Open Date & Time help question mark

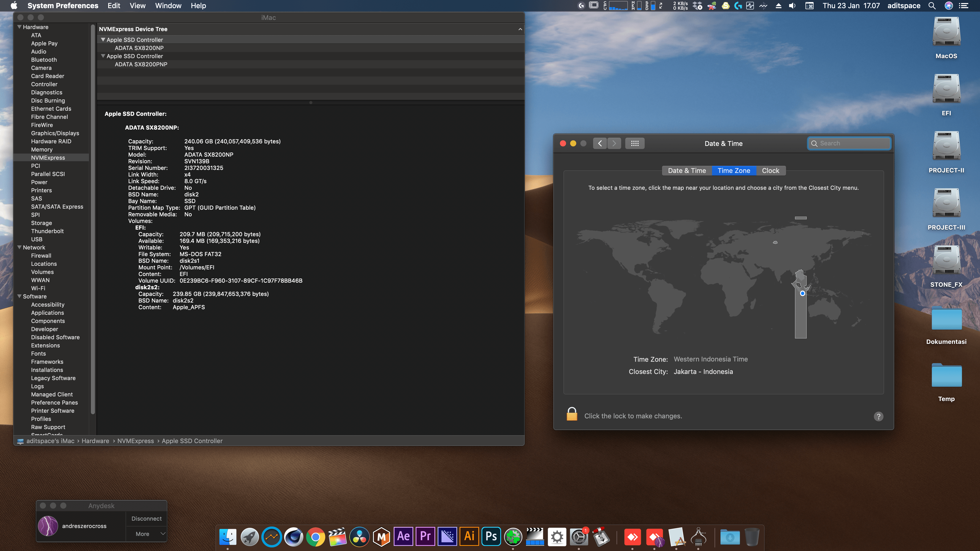[x=878, y=416]
